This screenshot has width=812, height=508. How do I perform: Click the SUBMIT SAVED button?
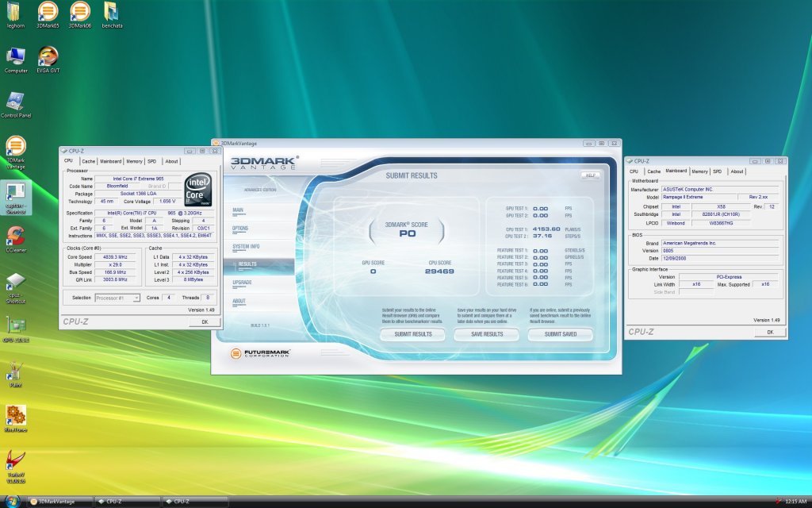[561, 334]
